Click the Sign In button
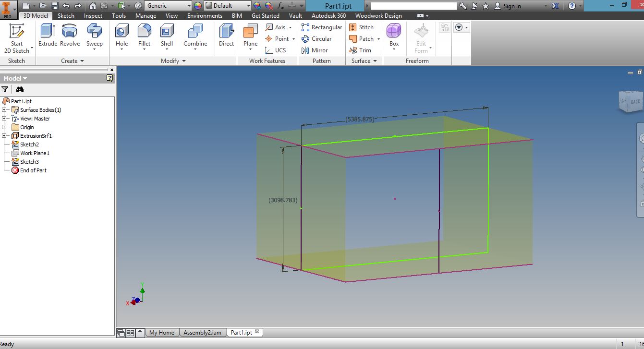The height and width of the screenshot is (349, 644). click(x=510, y=6)
